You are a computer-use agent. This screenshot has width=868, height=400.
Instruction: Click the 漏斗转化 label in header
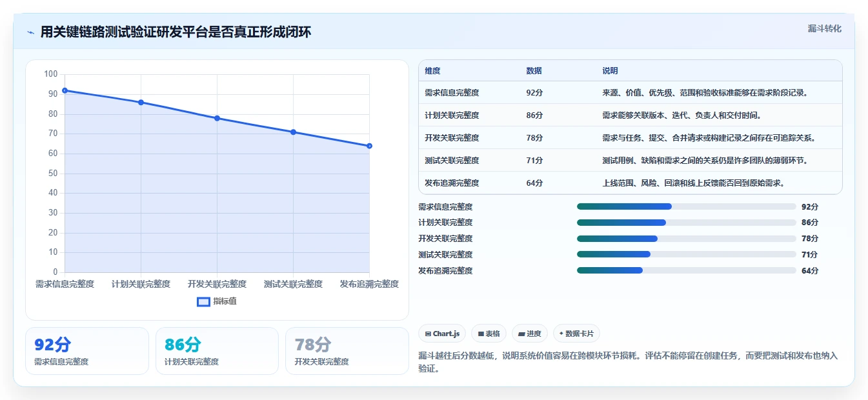coord(825,29)
